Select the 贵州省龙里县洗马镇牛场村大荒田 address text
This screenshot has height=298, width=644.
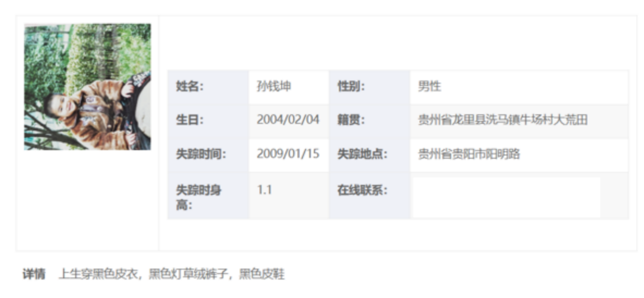click(x=503, y=121)
